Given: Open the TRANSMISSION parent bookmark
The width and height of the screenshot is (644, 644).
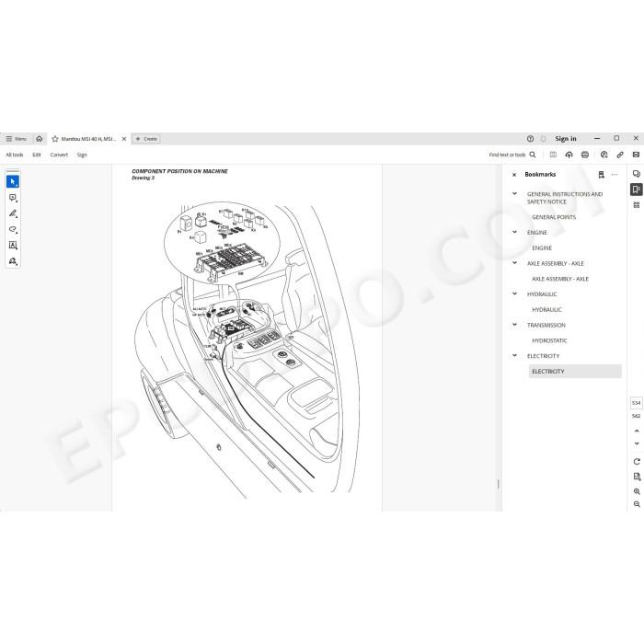Looking at the screenshot, I should tap(546, 325).
